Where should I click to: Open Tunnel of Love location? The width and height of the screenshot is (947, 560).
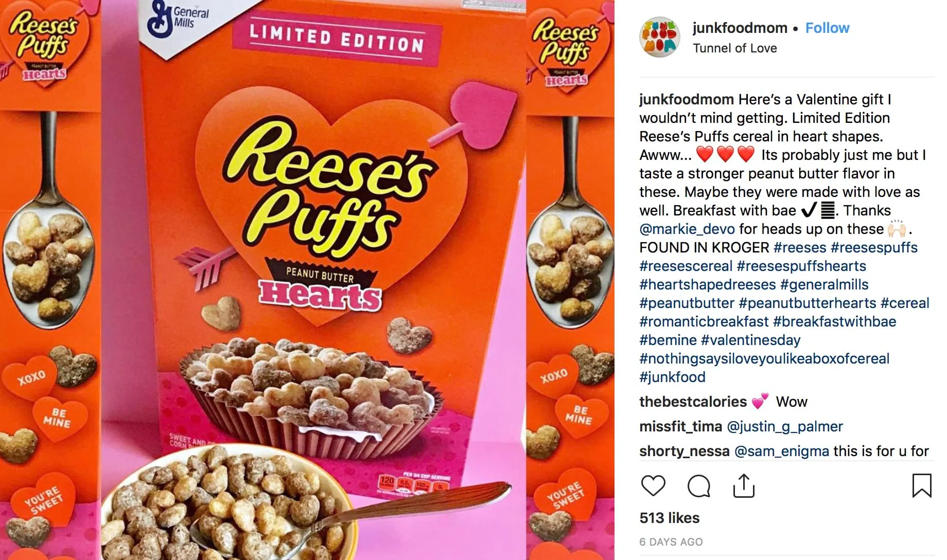coord(734,48)
